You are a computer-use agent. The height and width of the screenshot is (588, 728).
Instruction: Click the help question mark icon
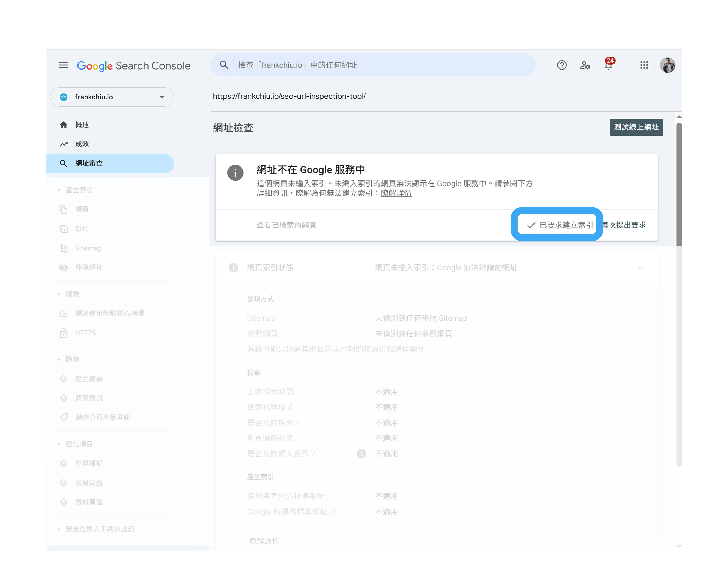tap(562, 65)
